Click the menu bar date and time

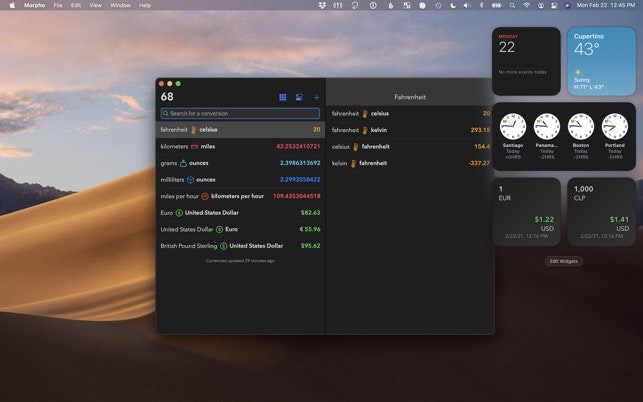(x=606, y=5)
